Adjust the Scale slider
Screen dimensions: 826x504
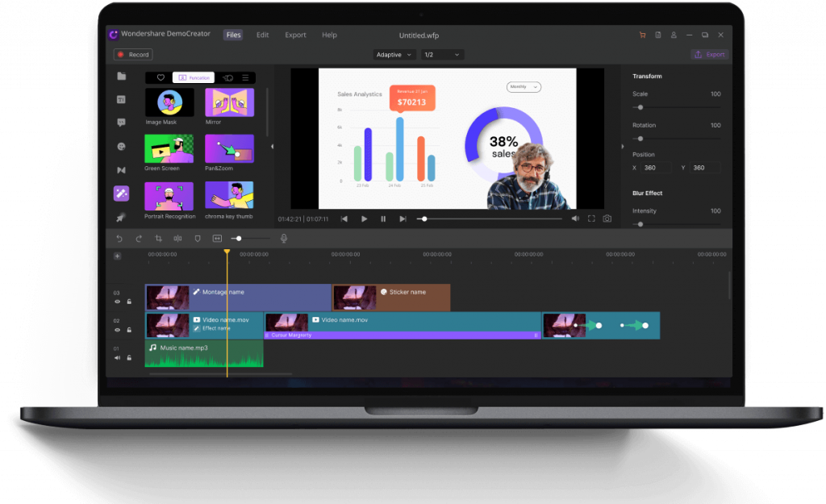click(x=677, y=107)
